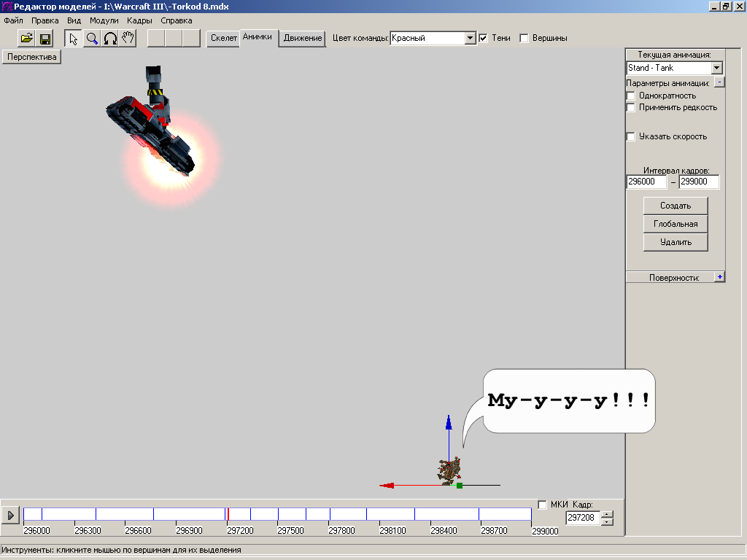Switch to the Скелет tab
The height and width of the screenshot is (560, 747).
(223, 38)
